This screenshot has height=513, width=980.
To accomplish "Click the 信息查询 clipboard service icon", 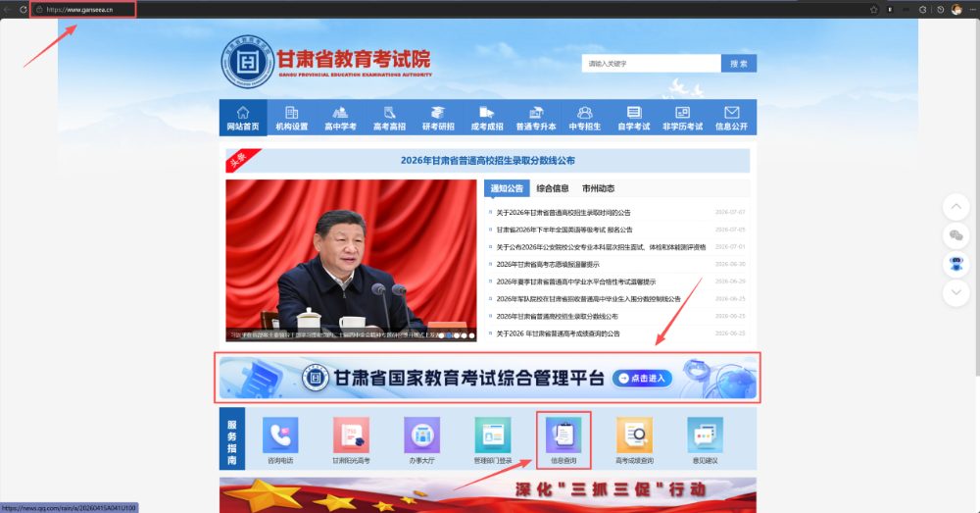I will [563, 436].
